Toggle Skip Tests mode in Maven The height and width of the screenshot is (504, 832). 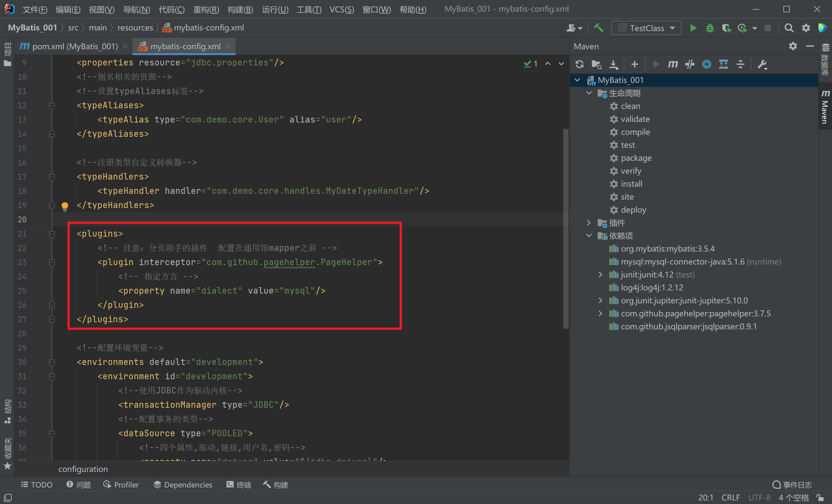point(706,64)
